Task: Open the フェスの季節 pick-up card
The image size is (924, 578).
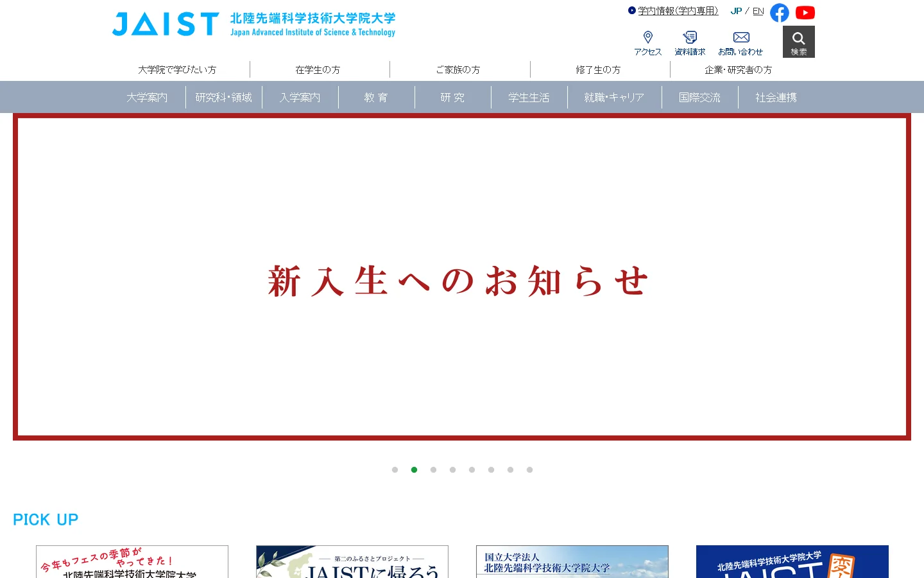Action: 132,562
